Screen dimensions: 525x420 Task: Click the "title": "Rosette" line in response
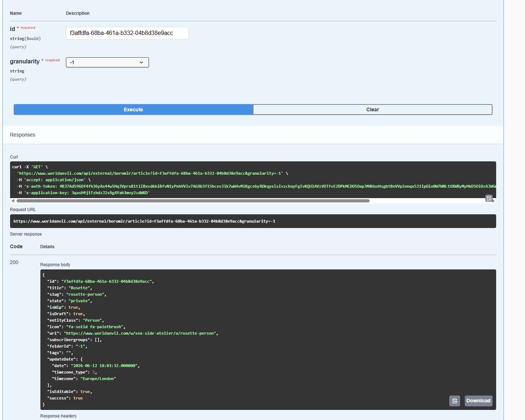click(70, 288)
